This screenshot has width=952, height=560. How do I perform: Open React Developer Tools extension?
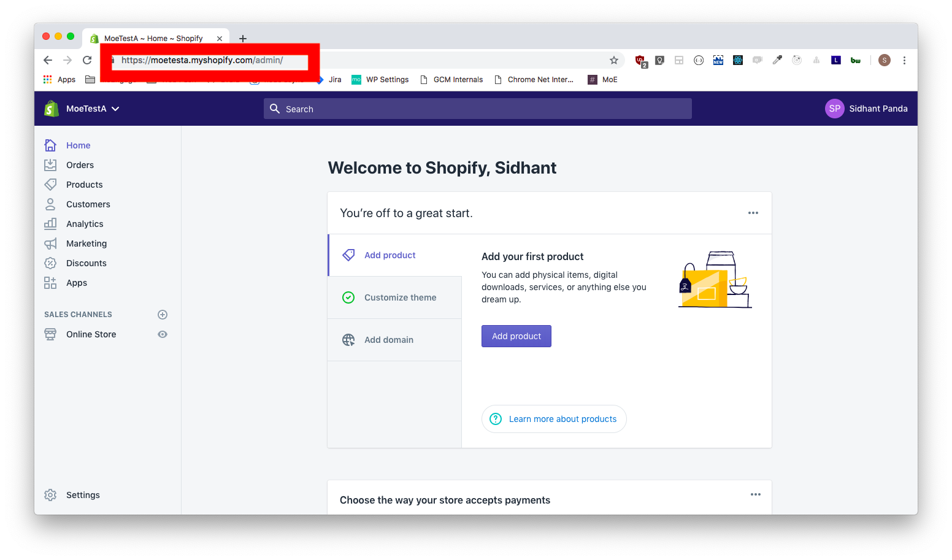tap(738, 60)
